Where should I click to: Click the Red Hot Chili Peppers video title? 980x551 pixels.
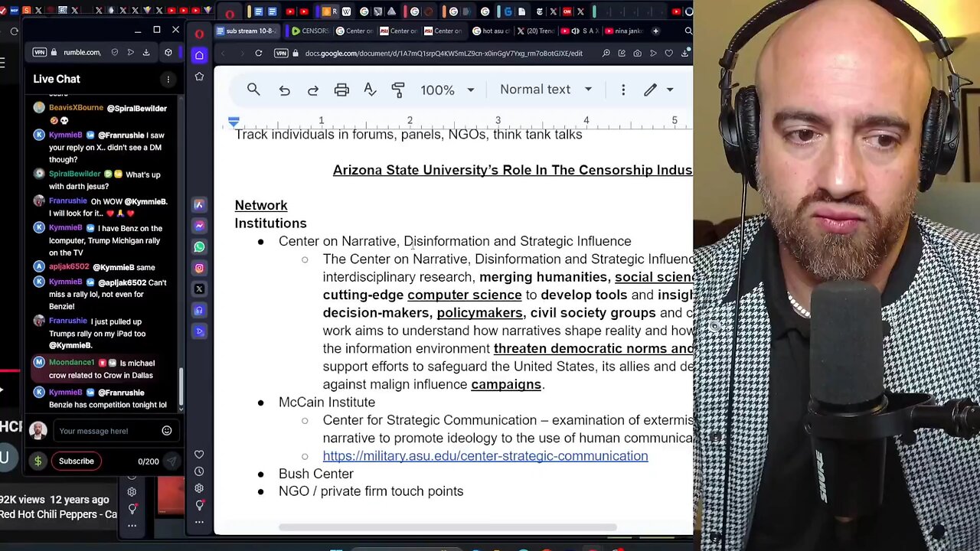(x=58, y=514)
